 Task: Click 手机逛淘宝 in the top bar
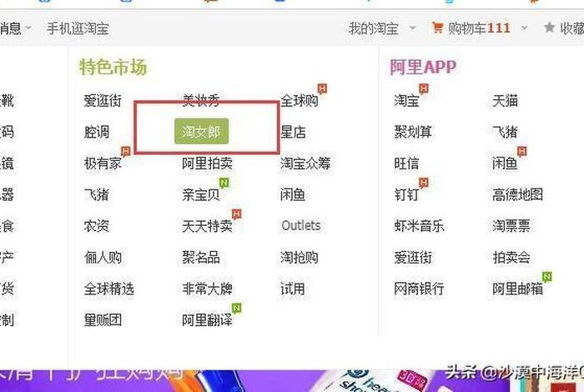78,28
